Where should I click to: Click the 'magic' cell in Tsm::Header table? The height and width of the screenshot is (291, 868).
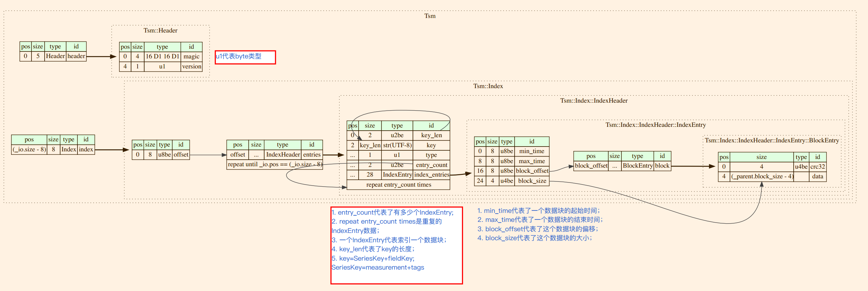click(x=191, y=56)
